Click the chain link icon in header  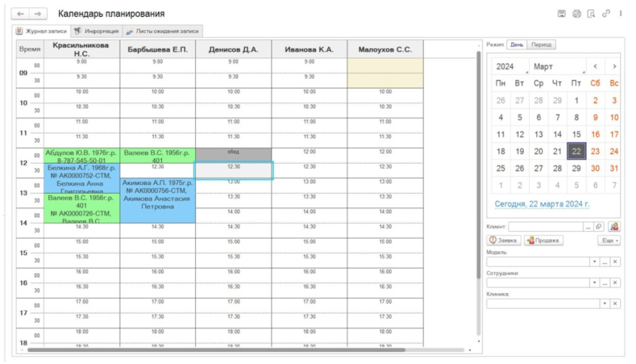point(606,14)
